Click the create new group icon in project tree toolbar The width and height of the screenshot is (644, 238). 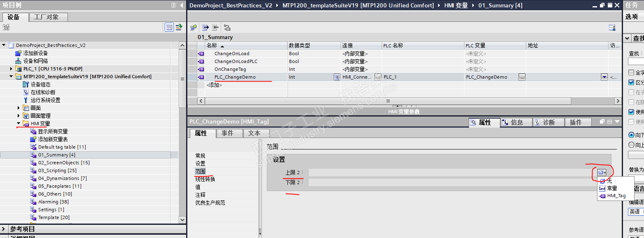(6, 27)
